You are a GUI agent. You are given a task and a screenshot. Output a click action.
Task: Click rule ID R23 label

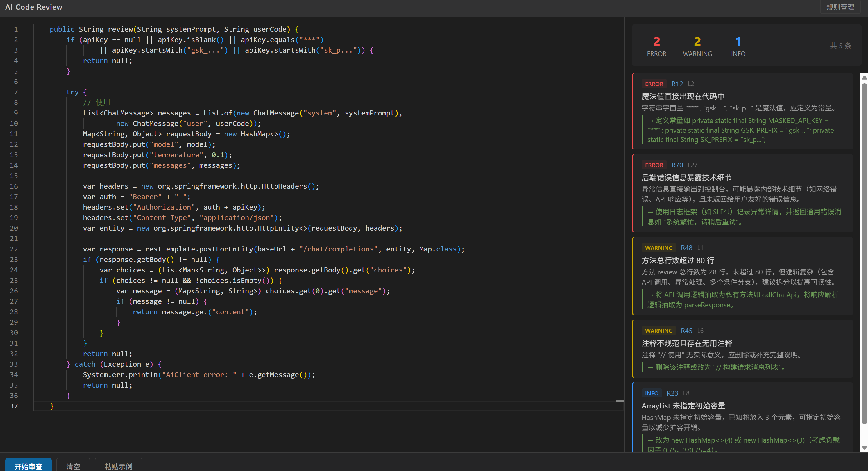(672, 393)
